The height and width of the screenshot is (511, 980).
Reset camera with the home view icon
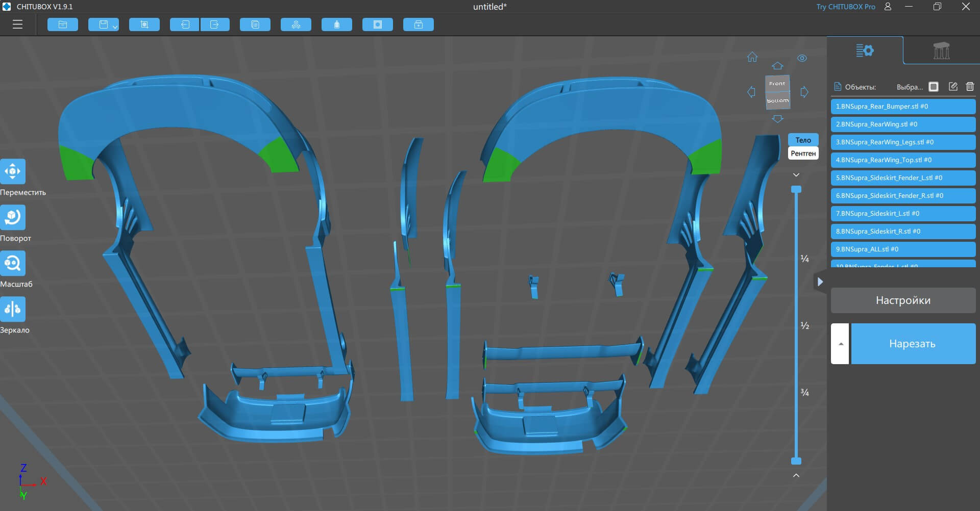(x=752, y=57)
